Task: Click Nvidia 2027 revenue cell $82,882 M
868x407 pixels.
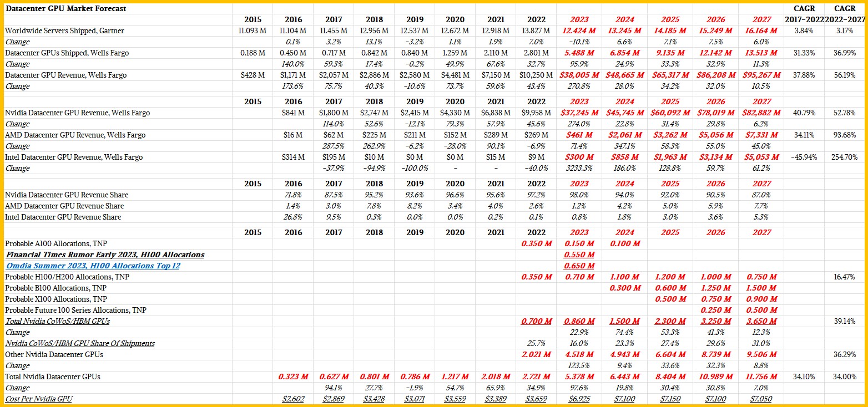Action: point(761,113)
